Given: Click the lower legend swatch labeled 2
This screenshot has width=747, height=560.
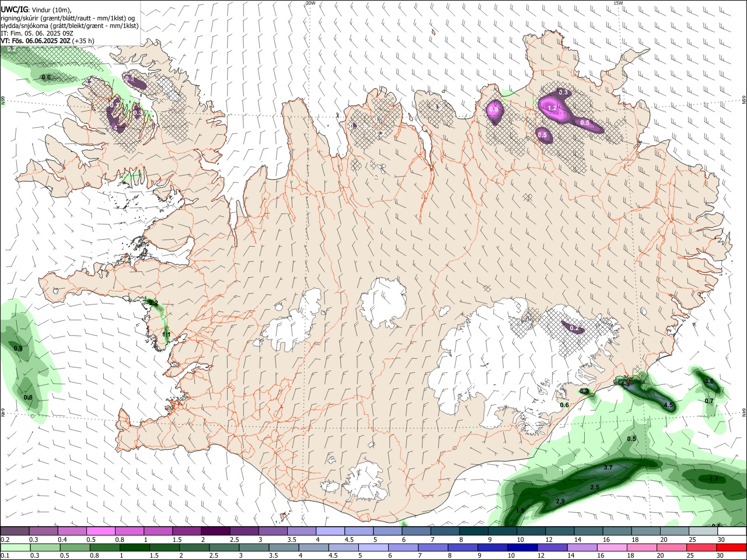Looking at the screenshot, I should pos(195,548).
